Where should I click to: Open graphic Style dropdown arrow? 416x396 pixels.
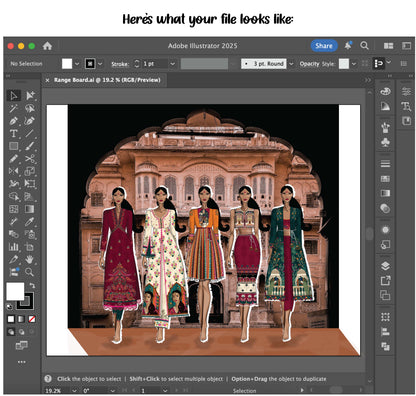point(354,64)
